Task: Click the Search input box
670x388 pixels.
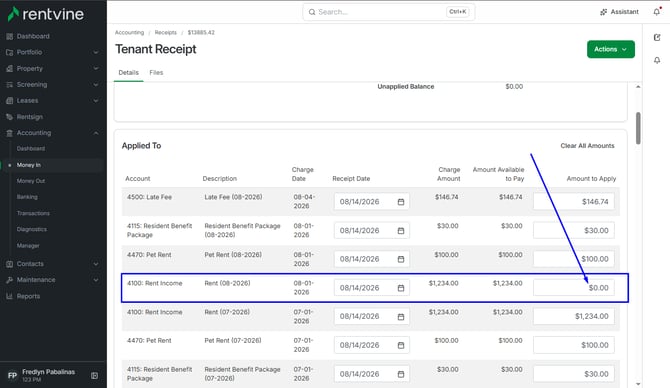Action: tap(389, 12)
